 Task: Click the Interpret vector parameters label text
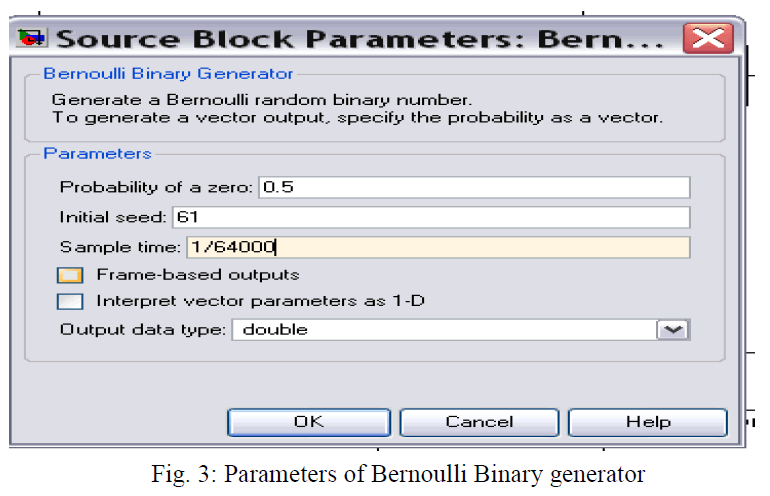coord(260,301)
